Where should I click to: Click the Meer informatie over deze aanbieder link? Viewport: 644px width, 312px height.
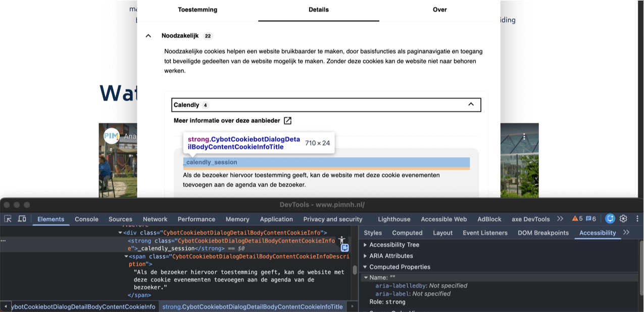[x=227, y=120]
